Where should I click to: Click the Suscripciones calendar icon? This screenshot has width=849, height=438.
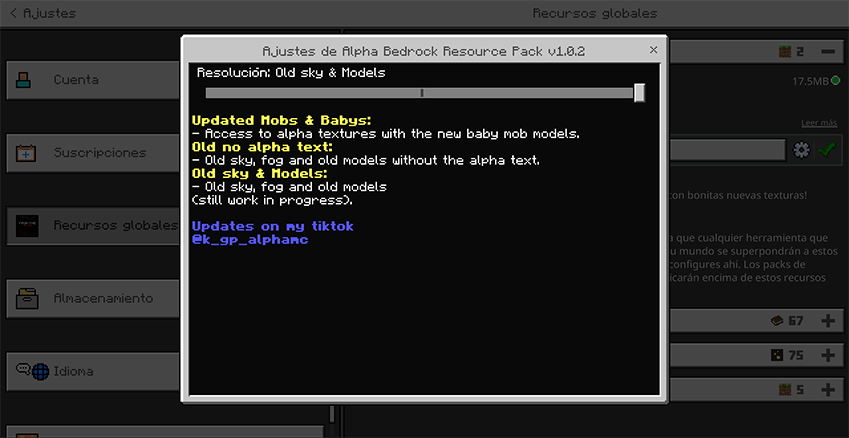point(26,153)
